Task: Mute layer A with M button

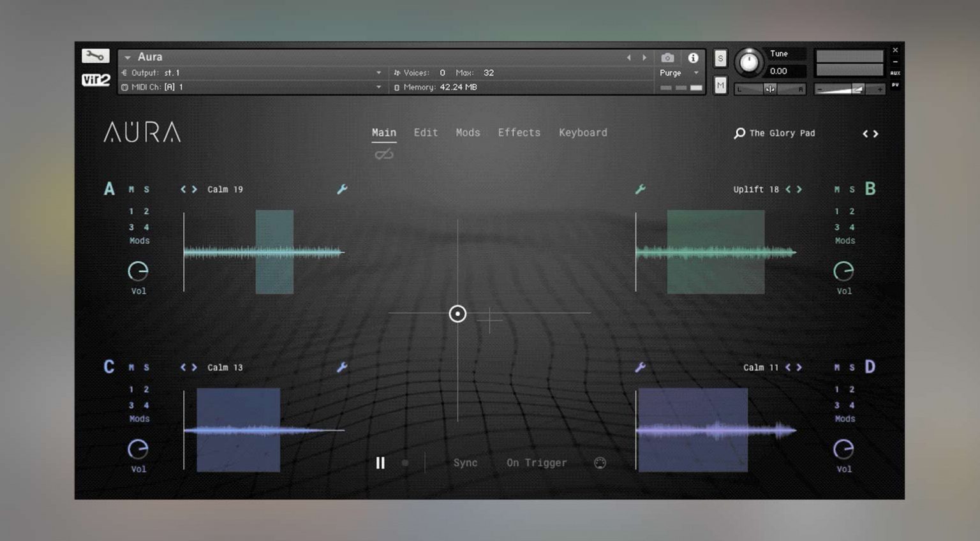Action: pos(131,189)
